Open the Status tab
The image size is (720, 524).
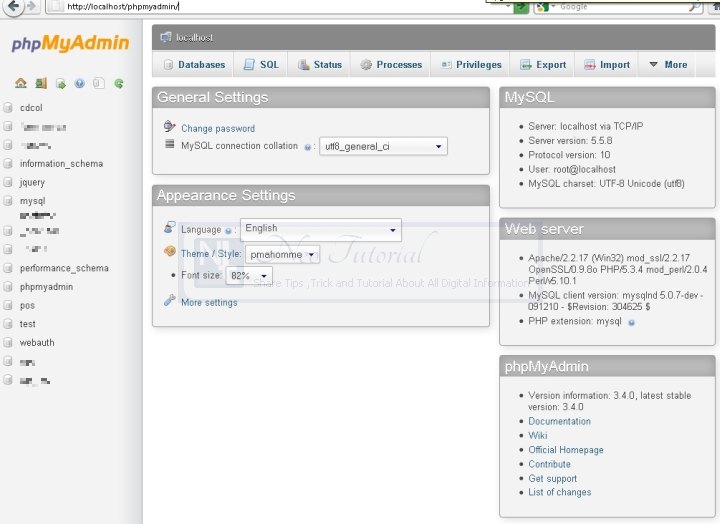pyautogui.click(x=320, y=65)
